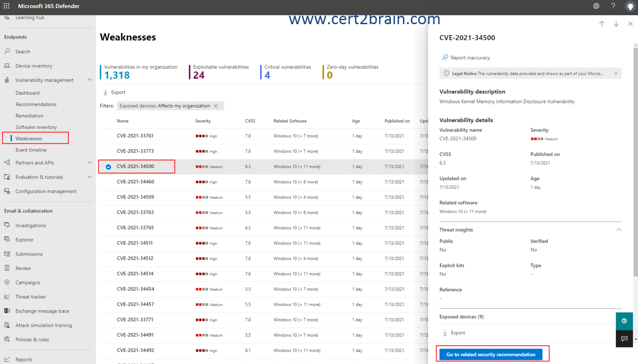The image size is (638, 364).
Task: Click the Exchange message trace icon
Action: (7, 311)
